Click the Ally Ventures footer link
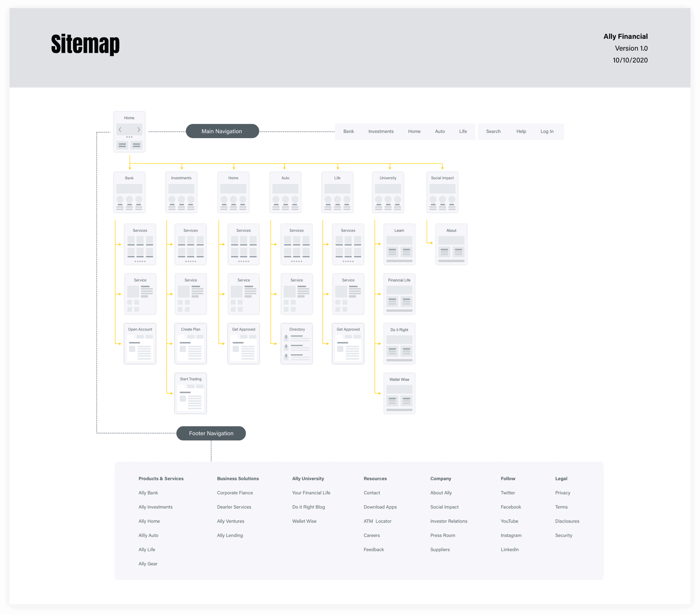The image size is (700, 615). pyautogui.click(x=231, y=521)
